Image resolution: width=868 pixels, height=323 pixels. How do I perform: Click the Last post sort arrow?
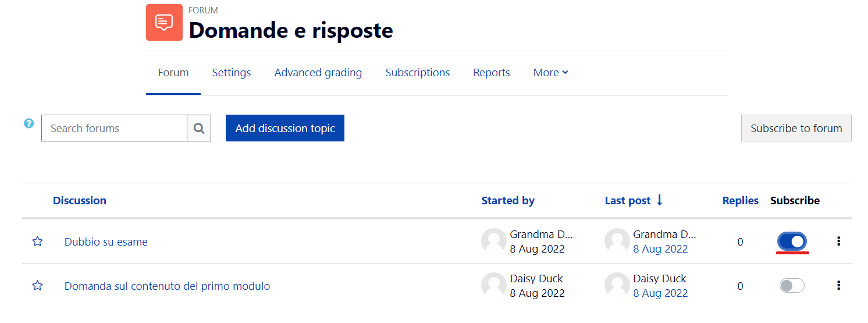point(659,200)
